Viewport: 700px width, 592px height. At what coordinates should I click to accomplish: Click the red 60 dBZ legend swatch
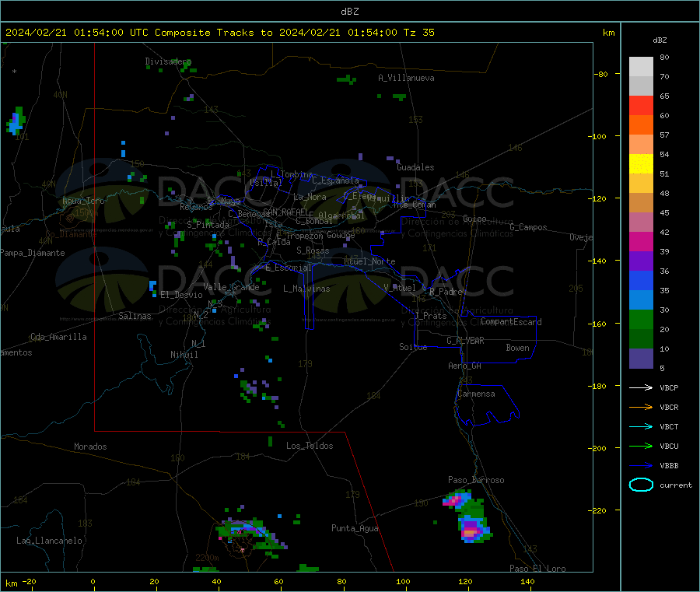[641, 105]
